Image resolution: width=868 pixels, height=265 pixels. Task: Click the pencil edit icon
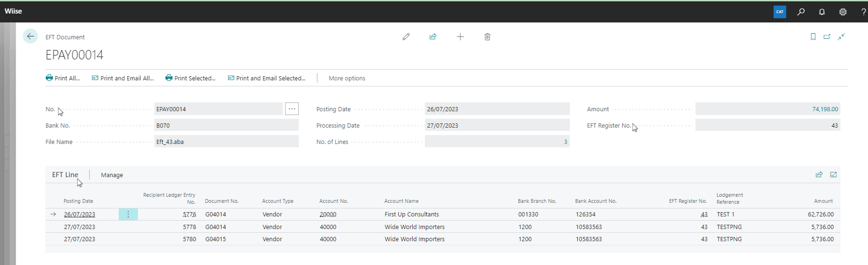click(406, 37)
